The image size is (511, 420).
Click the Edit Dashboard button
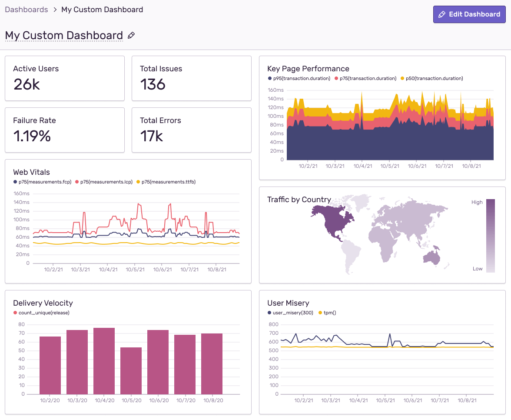(469, 14)
